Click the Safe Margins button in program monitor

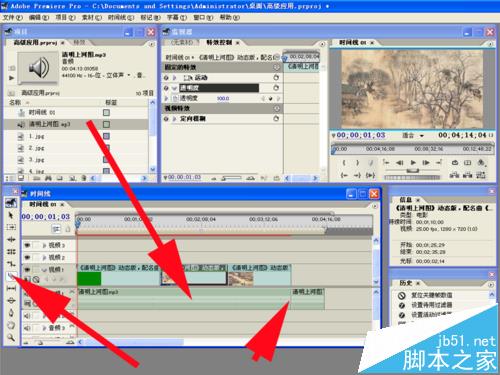[x=467, y=163]
